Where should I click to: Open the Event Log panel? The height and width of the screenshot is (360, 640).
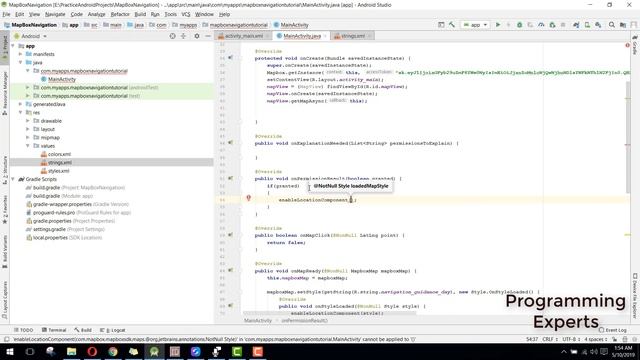click(x=613, y=330)
